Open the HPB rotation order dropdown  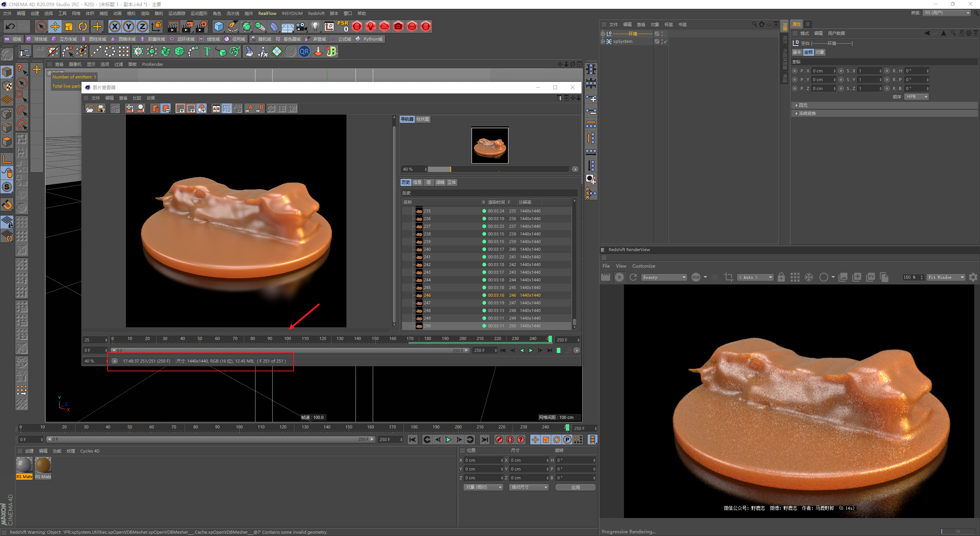(x=916, y=97)
